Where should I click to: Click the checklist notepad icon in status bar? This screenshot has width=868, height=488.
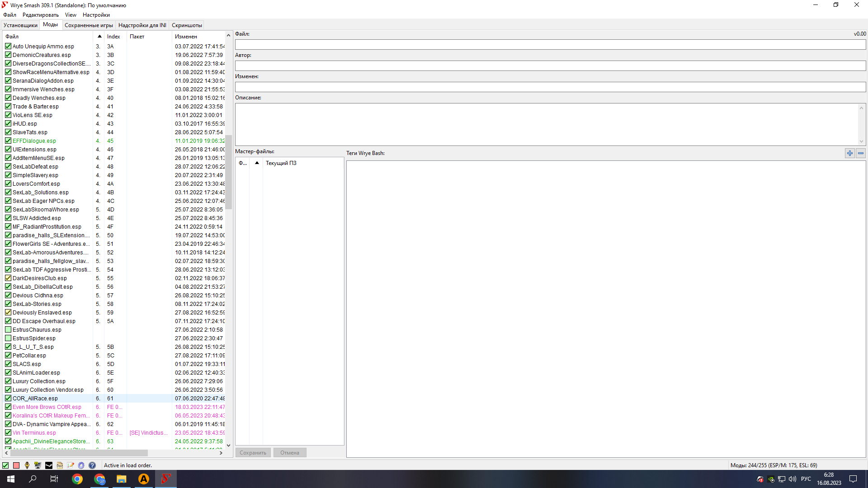pos(71,465)
